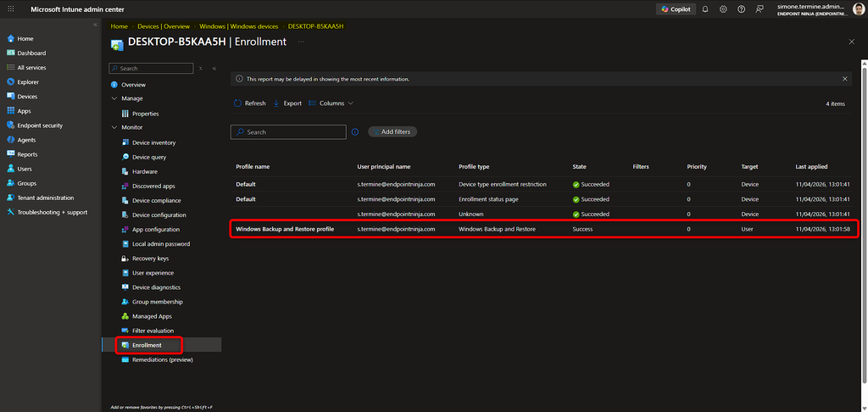This screenshot has height=412, width=868.
Task: Sort by the Last applied column header
Action: (x=811, y=167)
